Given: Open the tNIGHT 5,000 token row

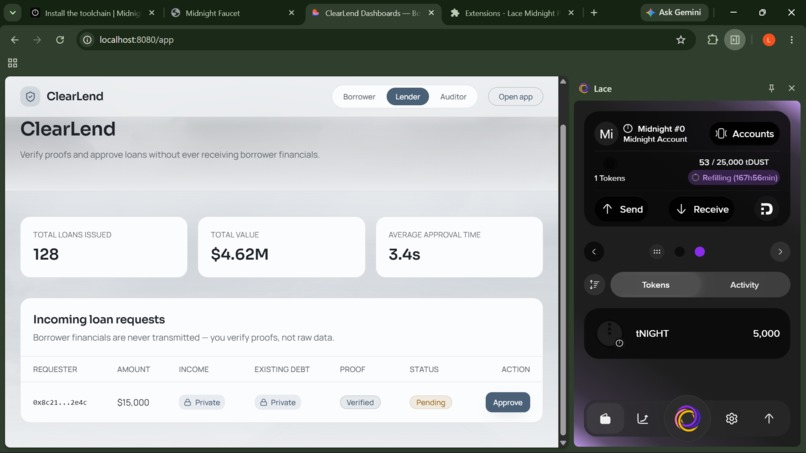Looking at the screenshot, I should click(x=687, y=333).
